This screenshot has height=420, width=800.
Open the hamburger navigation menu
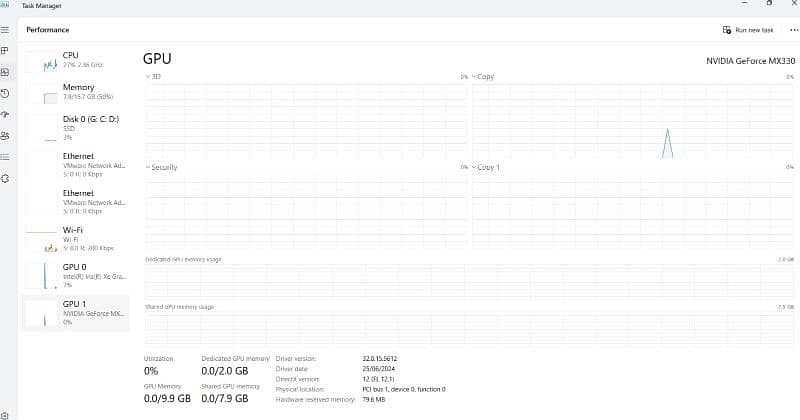pyautogui.click(x=5, y=30)
